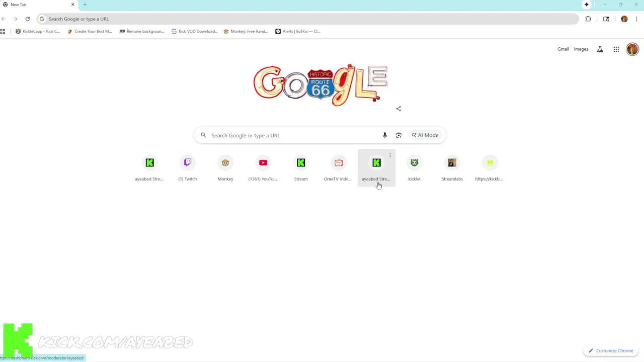Open Create Your Best M... bookmark
This screenshot has height=362, width=644.
[90, 31]
